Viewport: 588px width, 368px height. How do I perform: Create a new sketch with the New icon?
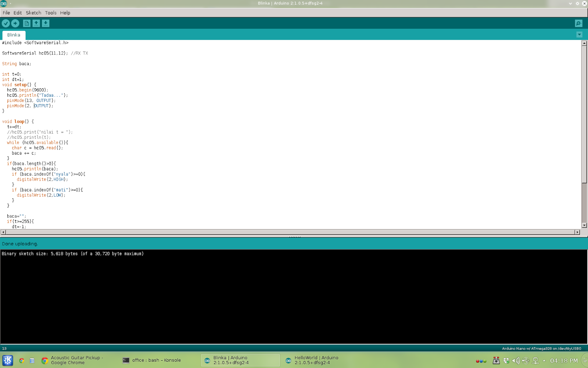click(x=26, y=23)
